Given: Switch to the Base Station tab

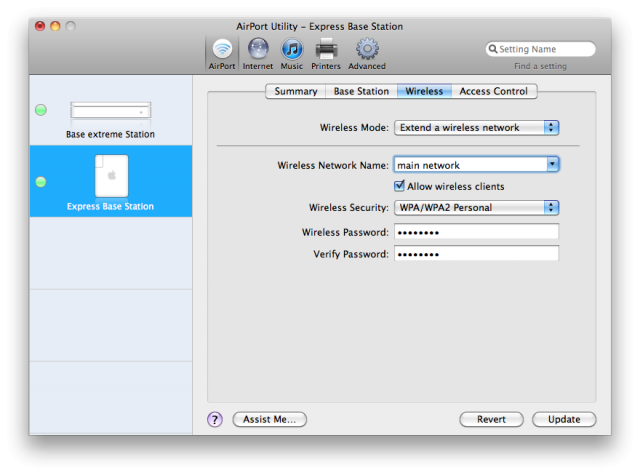Looking at the screenshot, I should point(361,91).
